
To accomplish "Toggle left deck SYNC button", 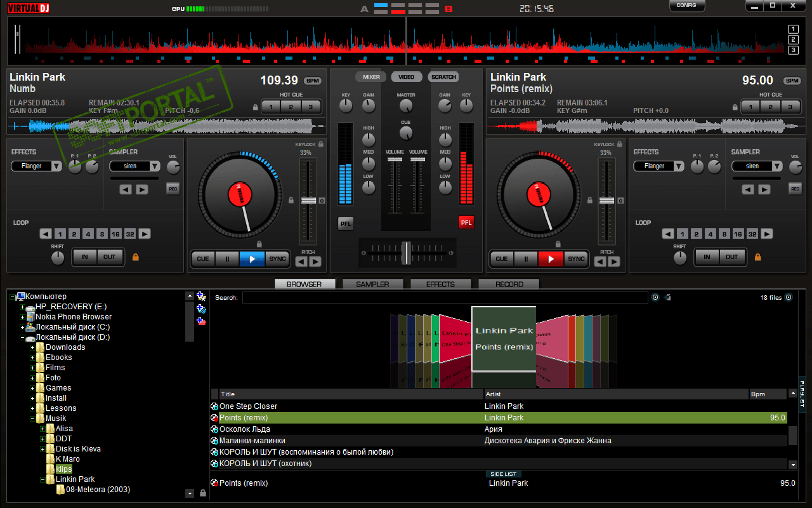I will 277,258.
